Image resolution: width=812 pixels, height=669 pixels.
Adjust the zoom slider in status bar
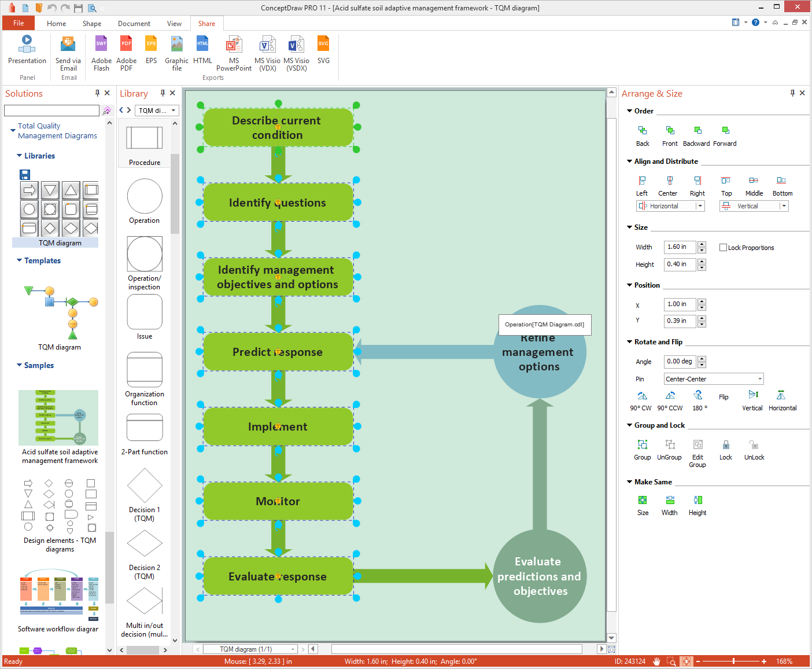(733, 661)
